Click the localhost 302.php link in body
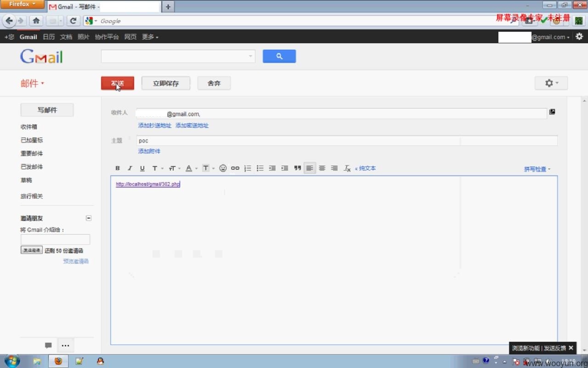 pyautogui.click(x=148, y=184)
